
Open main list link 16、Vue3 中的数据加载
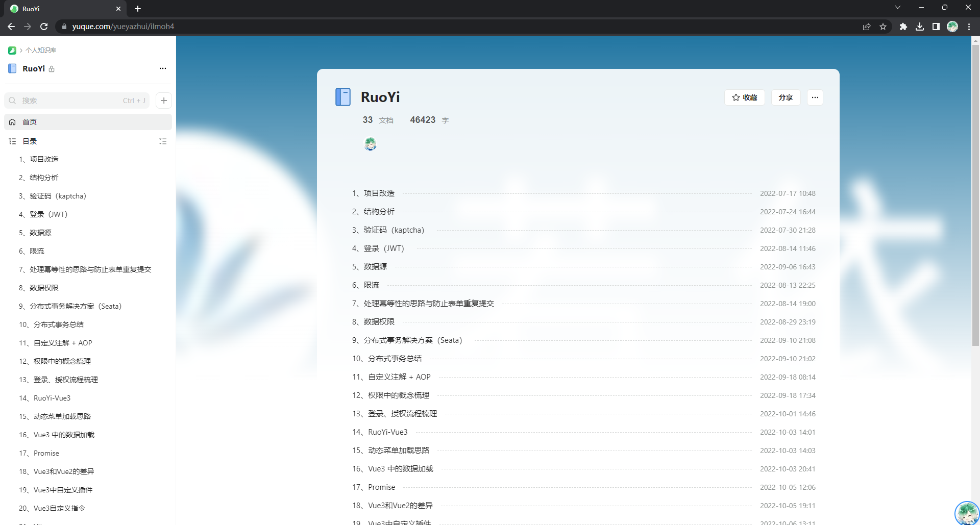pyautogui.click(x=393, y=469)
